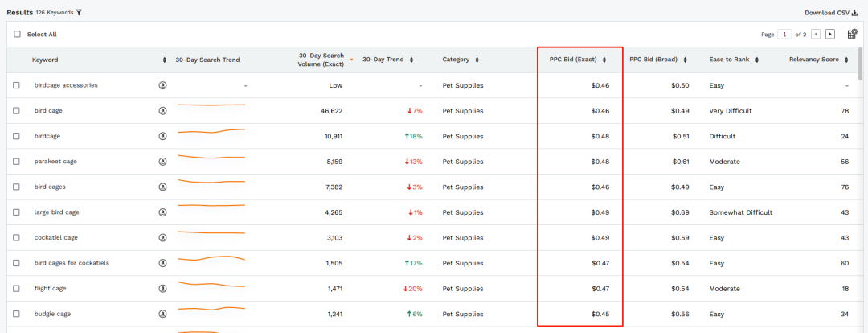
Task: Open the bird cage keyword
Action: click(48, 111)
